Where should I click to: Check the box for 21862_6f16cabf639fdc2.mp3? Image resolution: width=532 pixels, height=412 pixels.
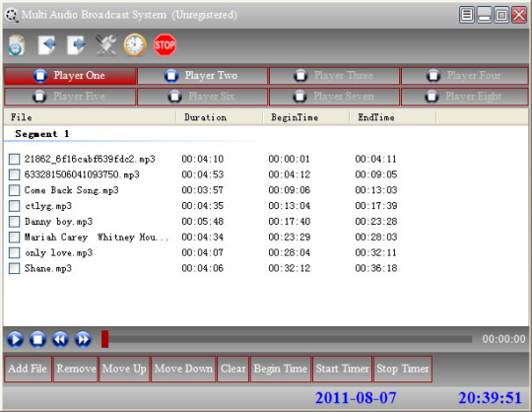pos(14,159)
